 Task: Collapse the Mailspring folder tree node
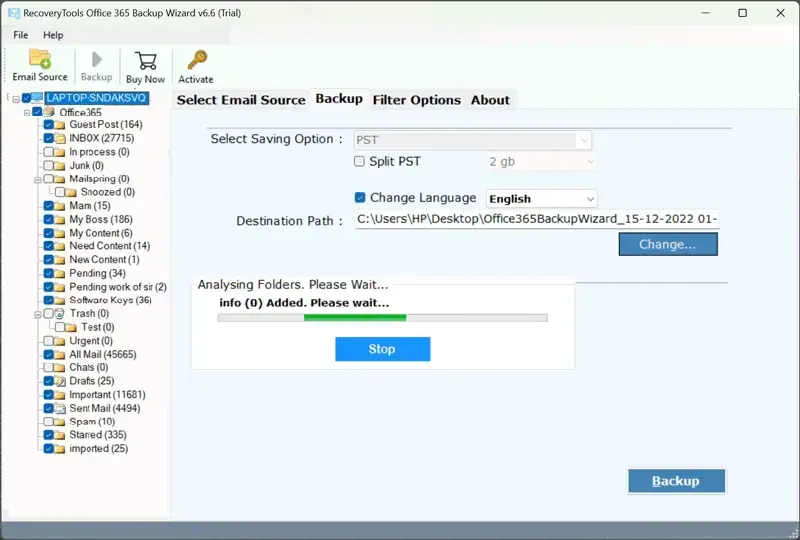tap(36, 179)
